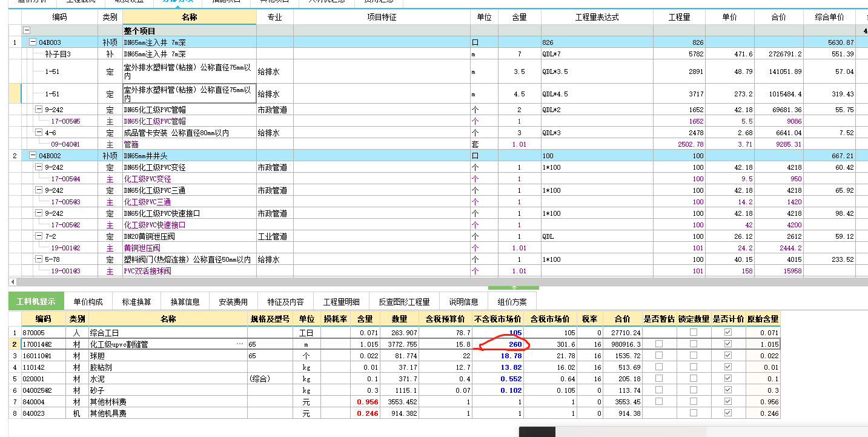Switch to the 工料机显示 tab
This screenshot has width=868, height=437.
pyautogui.click(x=36, y=301)
